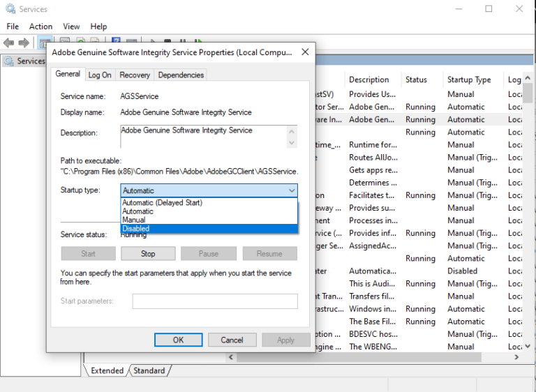The image size is (536, 392).
Task: Click the Stop service button
Action: pos(148,254)
